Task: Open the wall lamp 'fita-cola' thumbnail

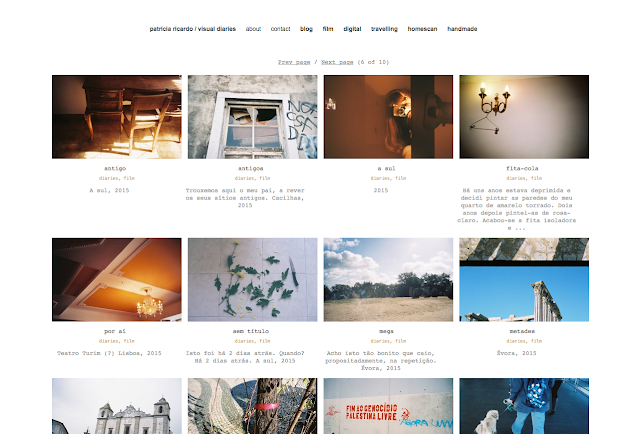Action: click(524, 117)
